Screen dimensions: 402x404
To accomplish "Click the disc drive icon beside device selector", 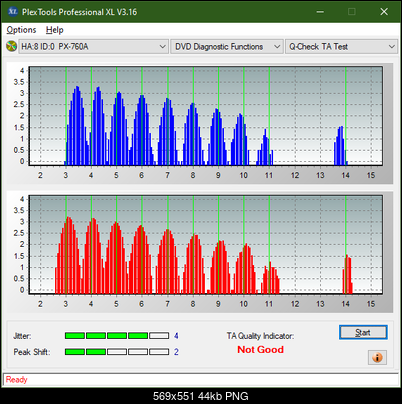I will point(11,46).
